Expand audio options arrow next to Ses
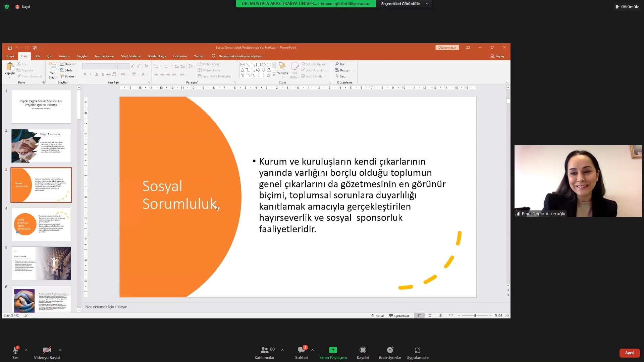The image size is (644, 362). coord(26,350)
